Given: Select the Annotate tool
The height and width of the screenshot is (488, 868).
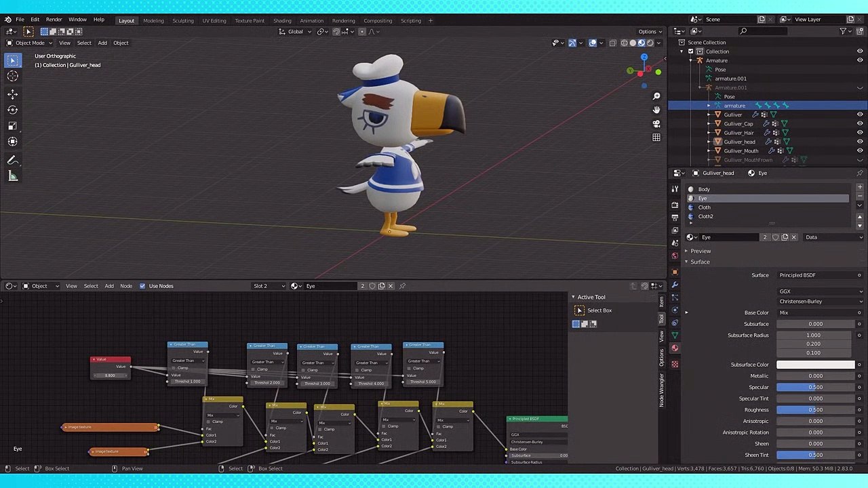Looking at the screenshot, I should [x=12, y=161].
